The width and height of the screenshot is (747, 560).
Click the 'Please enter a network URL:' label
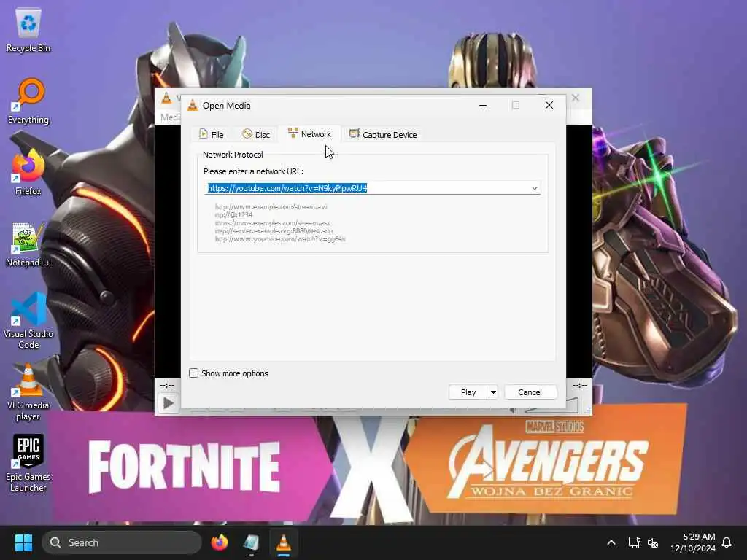click(253, 171)
